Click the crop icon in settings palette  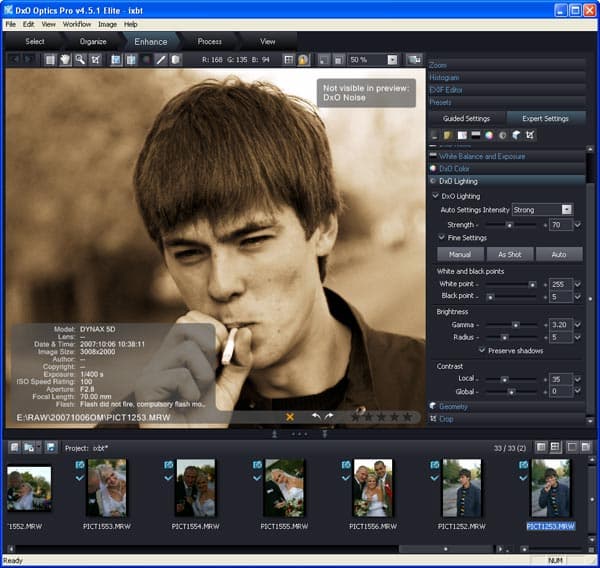(x=529, y=135)
